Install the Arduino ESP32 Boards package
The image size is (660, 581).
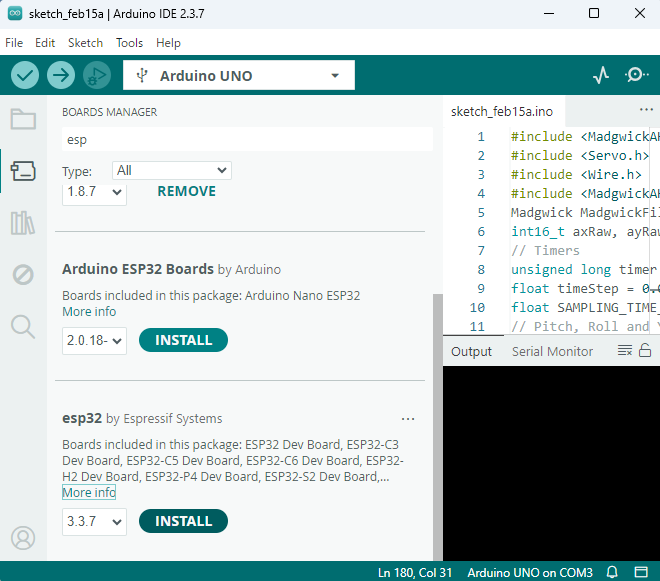183,340
